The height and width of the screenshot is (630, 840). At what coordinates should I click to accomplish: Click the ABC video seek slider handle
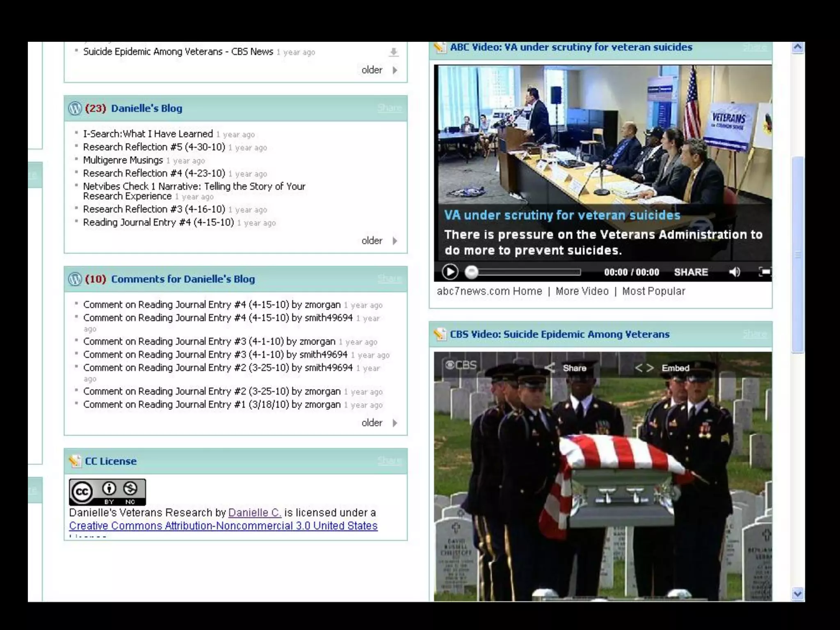pos(472,272)
